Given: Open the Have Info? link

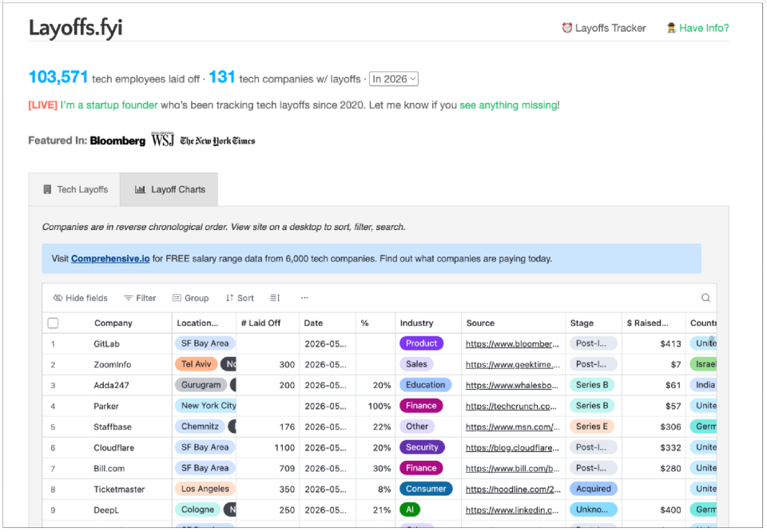Looking at the screenshot, I should [x=704, y=28].
